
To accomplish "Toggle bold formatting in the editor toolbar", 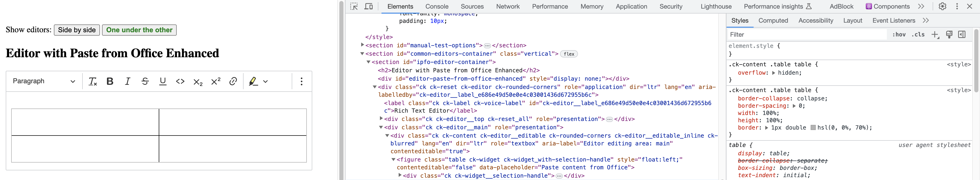I will pos(110,81).
